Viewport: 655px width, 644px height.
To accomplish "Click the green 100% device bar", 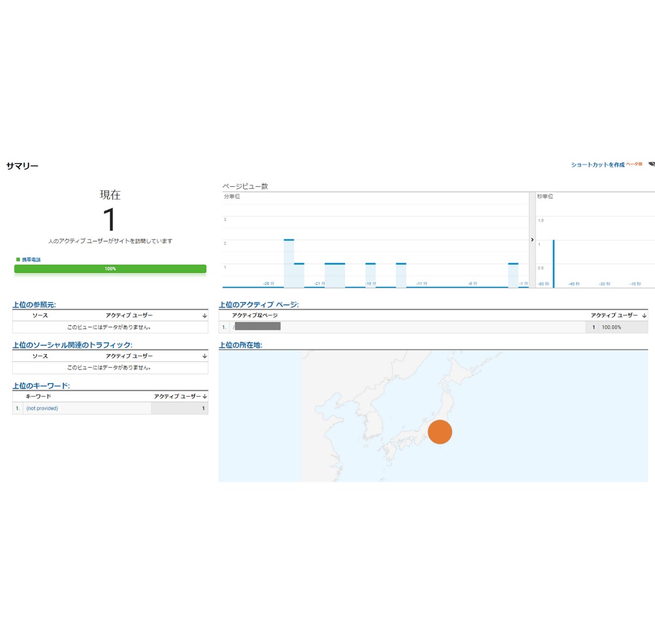I will (x=110, y=269).
